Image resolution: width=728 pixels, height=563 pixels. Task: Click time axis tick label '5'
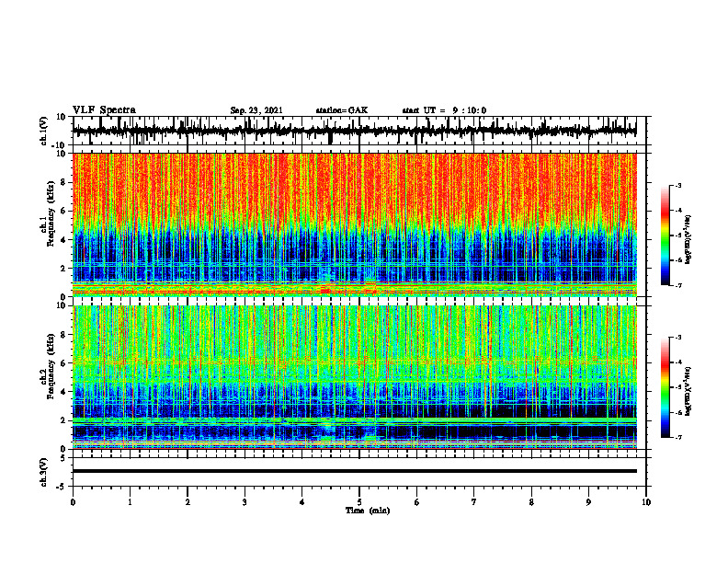click(x=359, y=502)
